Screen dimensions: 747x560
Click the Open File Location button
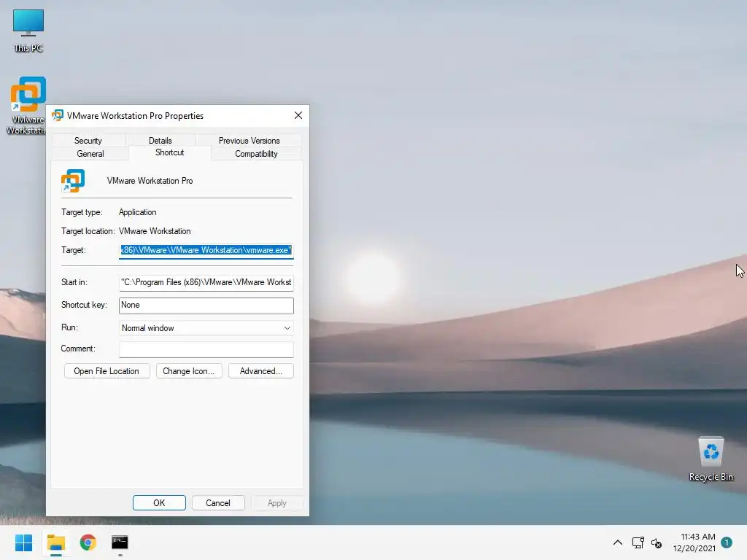[x=107, y=371]
